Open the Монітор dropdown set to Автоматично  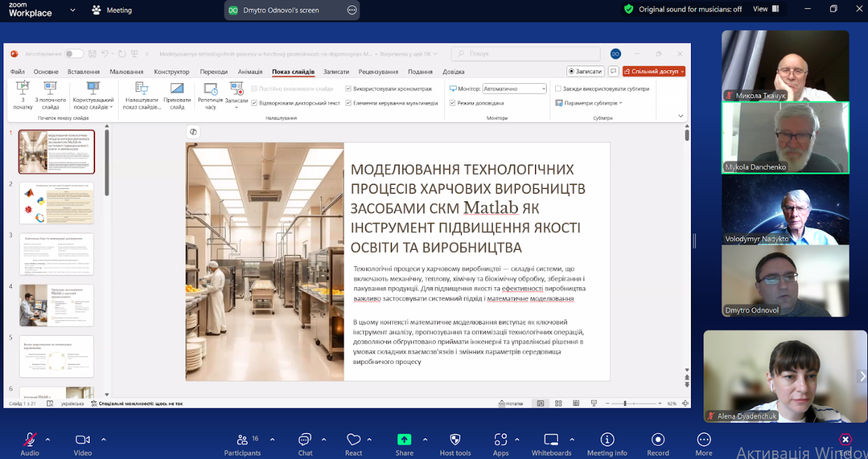[514, 89]
